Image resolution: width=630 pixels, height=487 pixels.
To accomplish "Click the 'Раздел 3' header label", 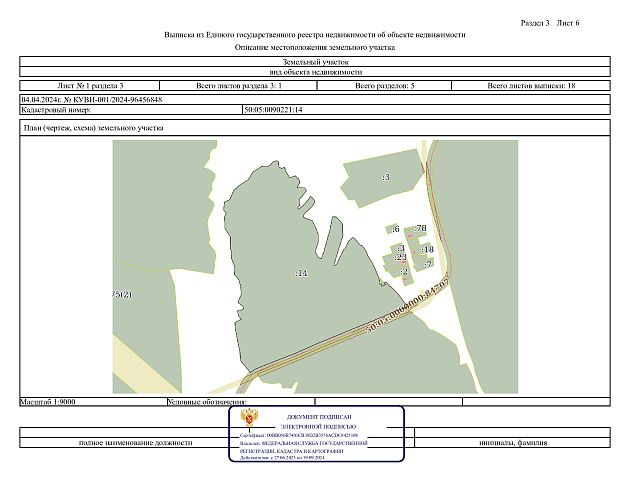I will coord(535,23).
